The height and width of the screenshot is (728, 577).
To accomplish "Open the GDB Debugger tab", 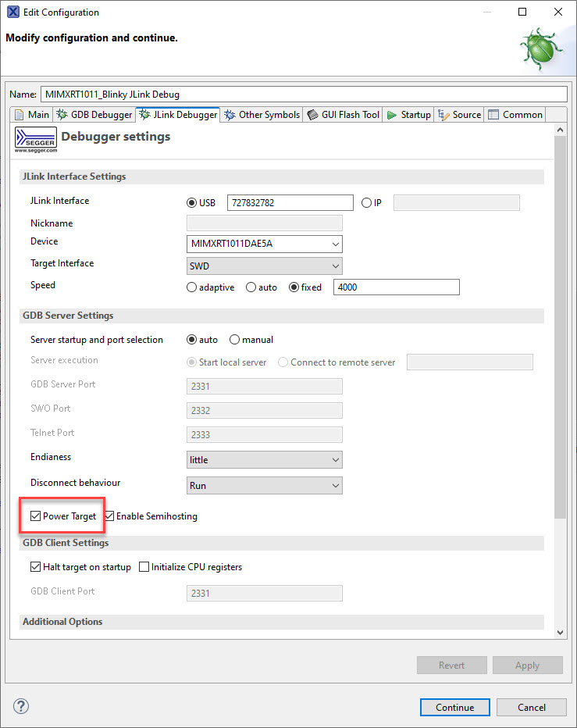I will click(94, 115).
